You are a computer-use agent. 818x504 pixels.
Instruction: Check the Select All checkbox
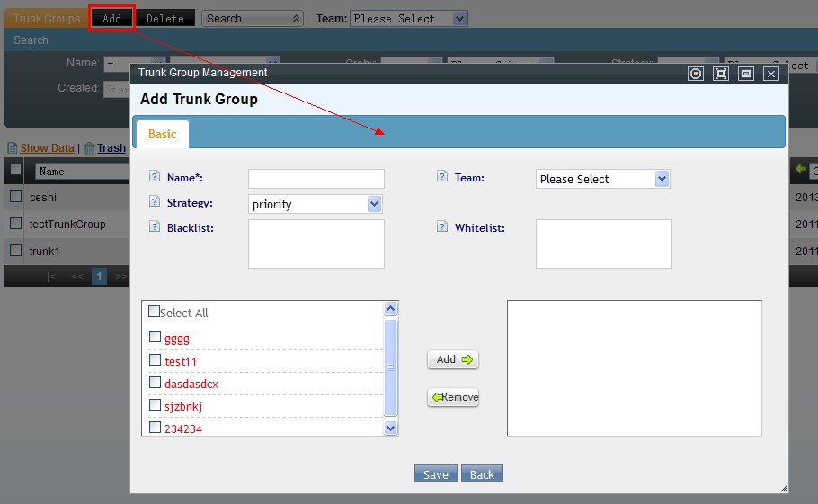click(154, 312)
